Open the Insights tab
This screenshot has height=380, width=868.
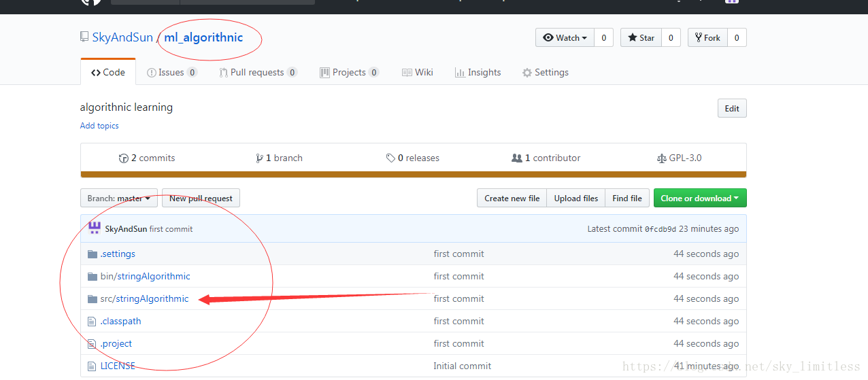point(478,72)
